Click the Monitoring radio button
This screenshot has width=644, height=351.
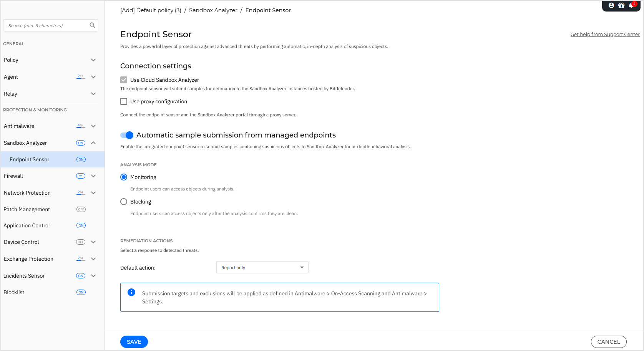point(123,177)
